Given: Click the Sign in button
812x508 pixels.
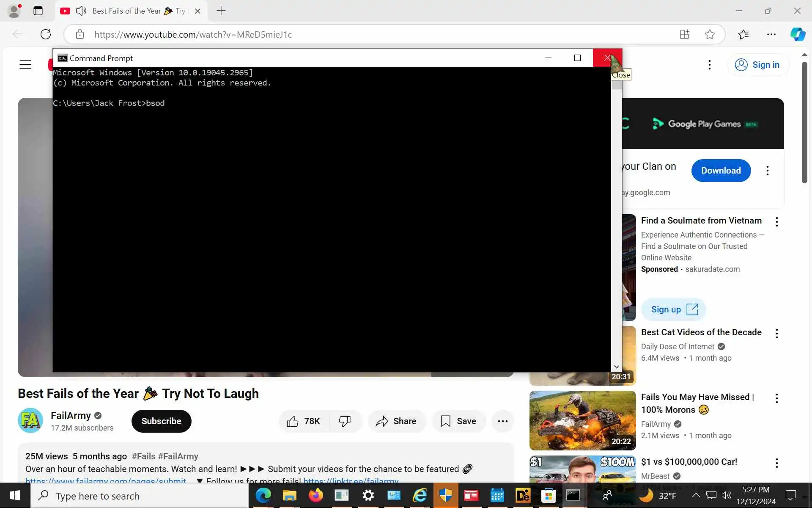Looking at the screenshot, I should point(758,65).
